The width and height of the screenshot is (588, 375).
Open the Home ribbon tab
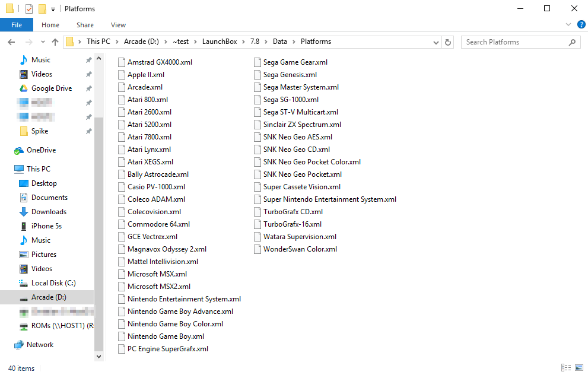pyautogui.click(x=50, y=25)
